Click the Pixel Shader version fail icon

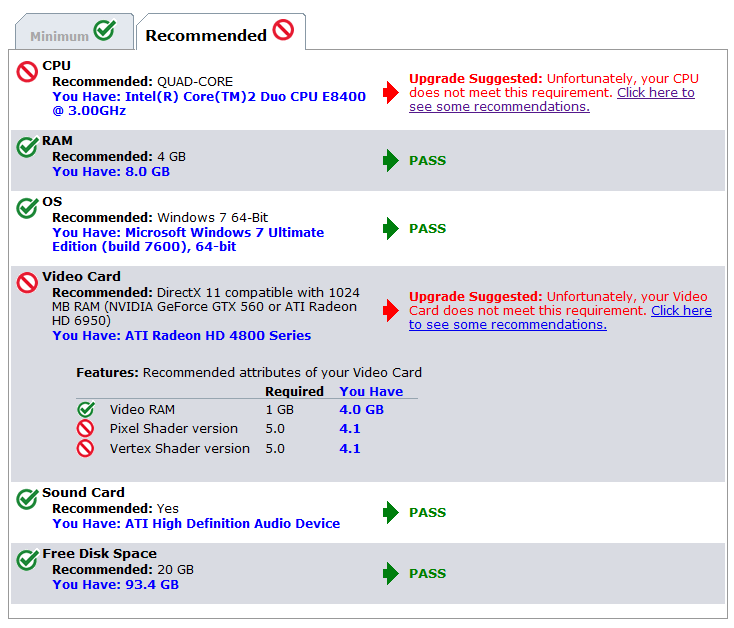(x=86, y=429)
